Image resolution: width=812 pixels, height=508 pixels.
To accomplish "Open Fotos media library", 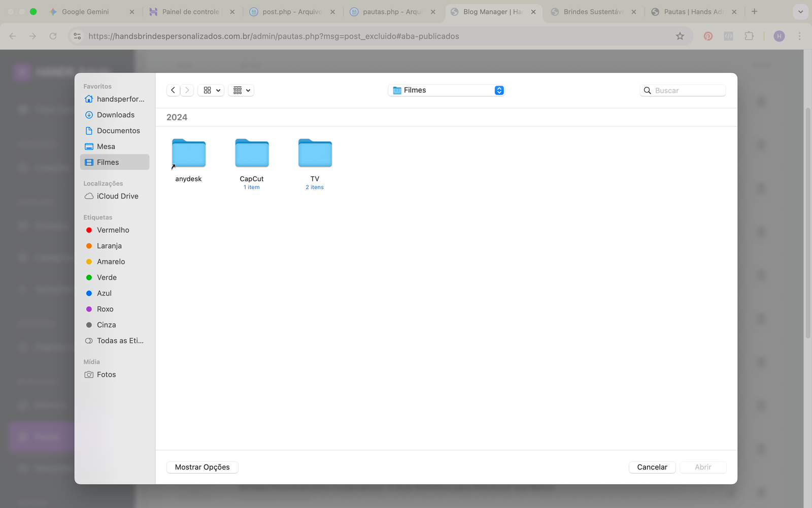I will [x=106, y=374].
